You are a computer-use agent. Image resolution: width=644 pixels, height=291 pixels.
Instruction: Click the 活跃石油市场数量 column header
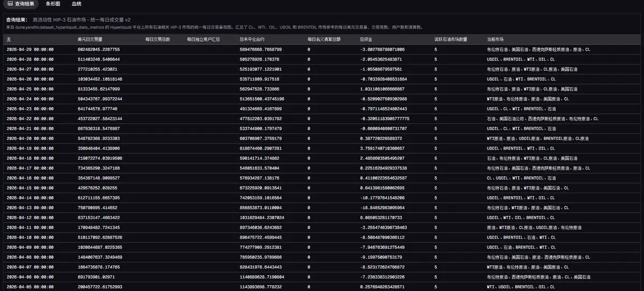point(451,39)
